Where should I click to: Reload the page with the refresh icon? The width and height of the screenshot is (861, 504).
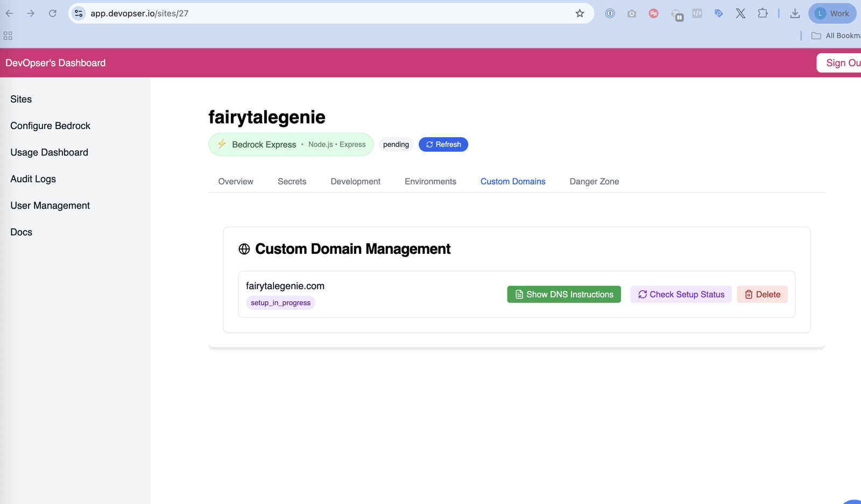pos(53,13)
